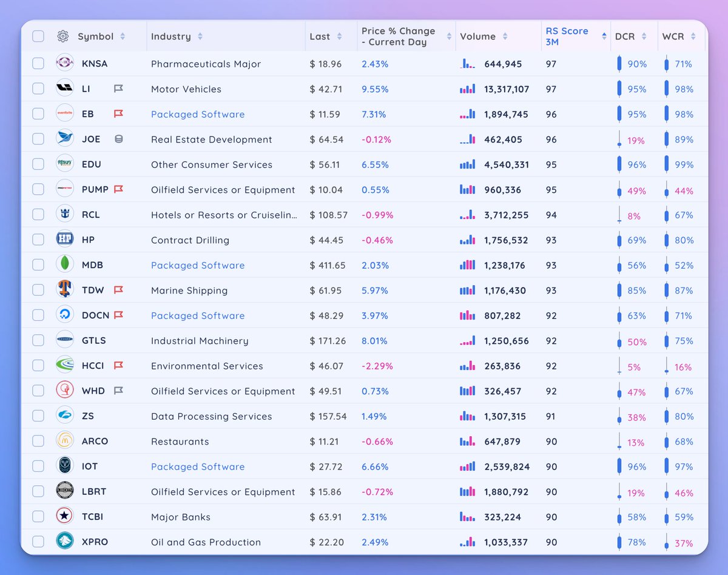The image size is (728, 575).
Task: Sort by Symbol column arrows
Action: tap(123, 36)
